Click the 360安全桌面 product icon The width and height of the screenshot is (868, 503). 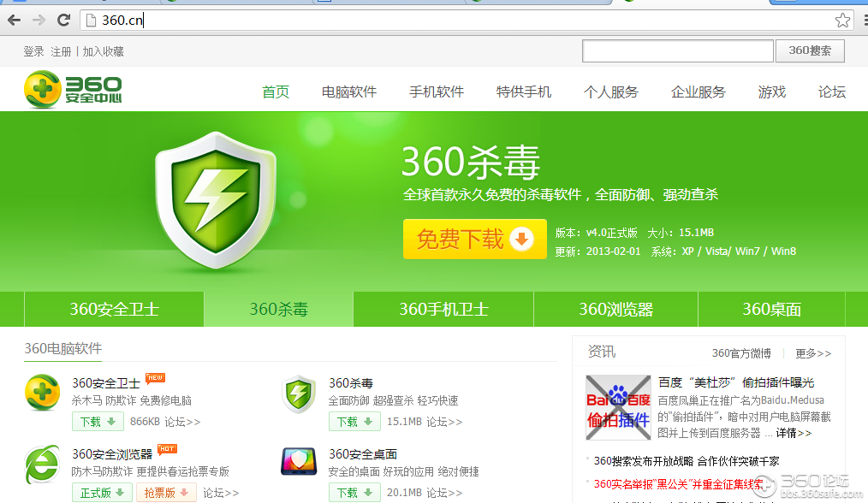click(x=299, y=461)
